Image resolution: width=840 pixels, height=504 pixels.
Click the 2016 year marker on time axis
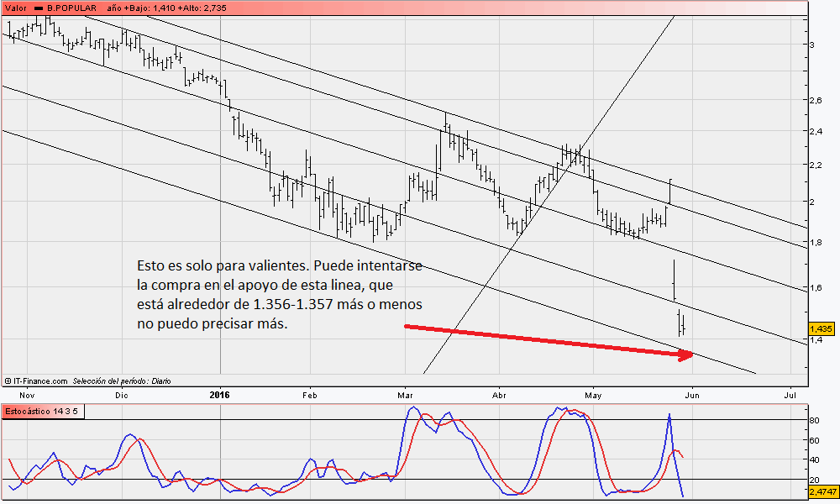219,394
